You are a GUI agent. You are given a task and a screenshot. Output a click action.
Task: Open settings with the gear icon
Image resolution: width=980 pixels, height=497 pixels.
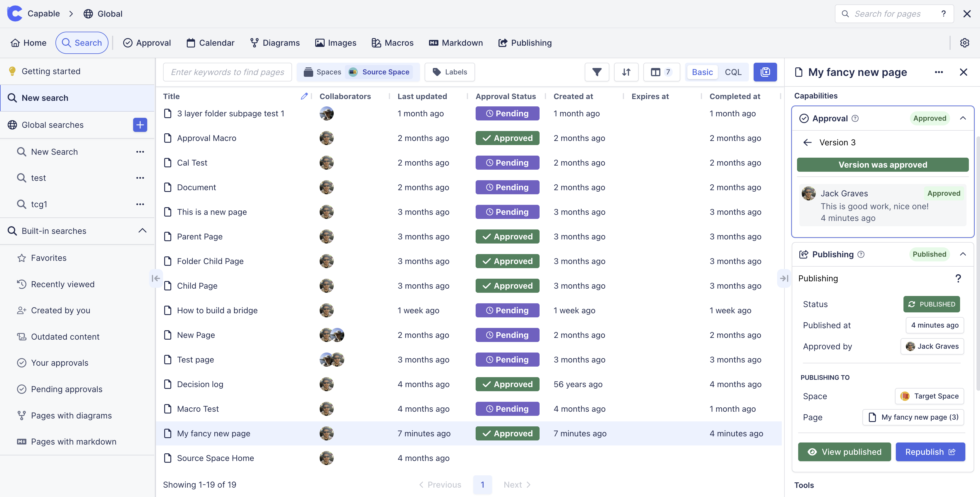[x=964, y=42]
